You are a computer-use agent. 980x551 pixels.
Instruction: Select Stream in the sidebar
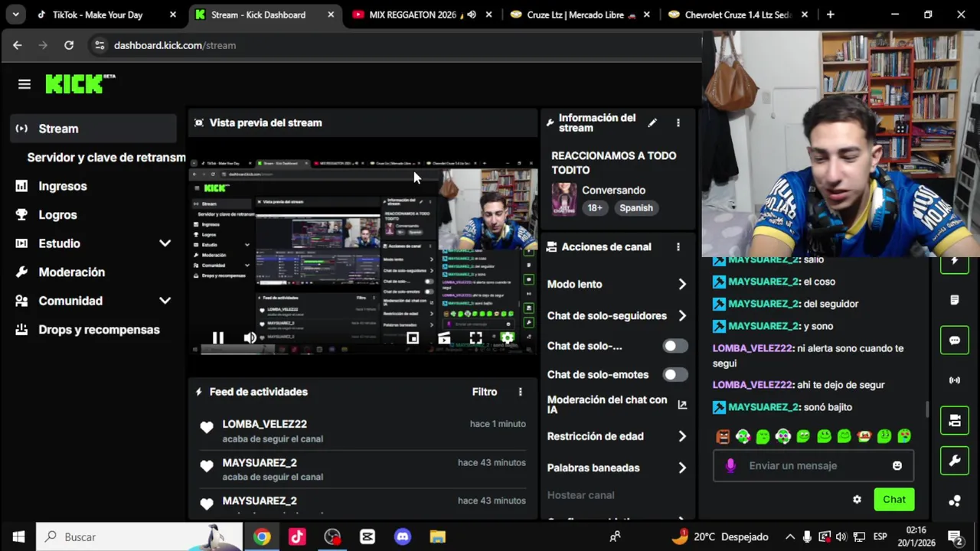[93, 129]
